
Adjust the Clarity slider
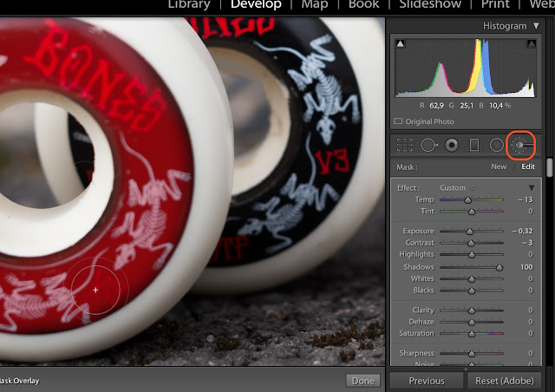(x=472, y=310)
